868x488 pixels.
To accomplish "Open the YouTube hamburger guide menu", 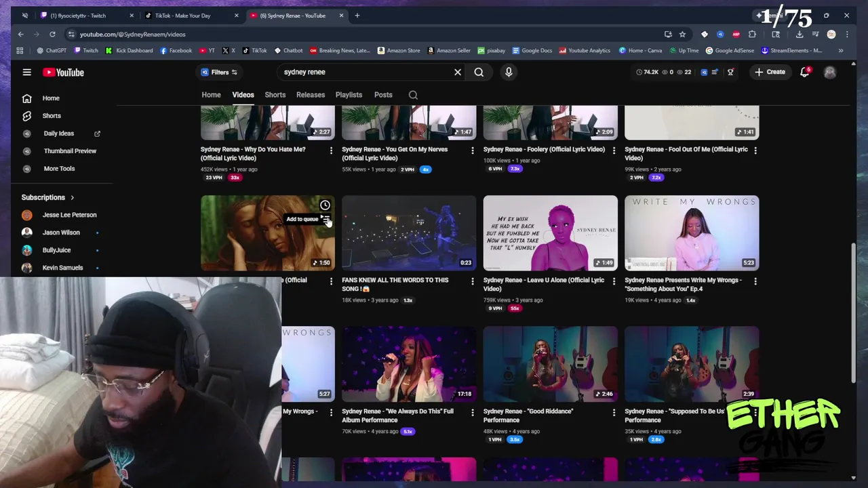I will coord(26,72).
